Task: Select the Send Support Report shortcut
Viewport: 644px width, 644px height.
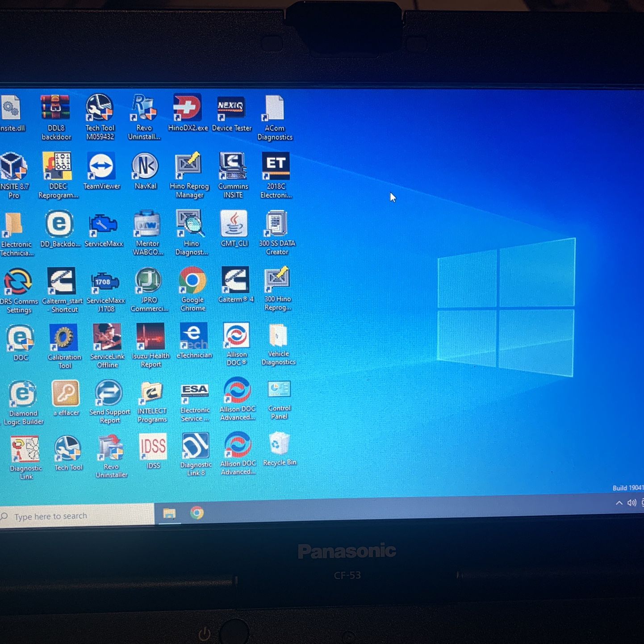Action: [109, 393]
